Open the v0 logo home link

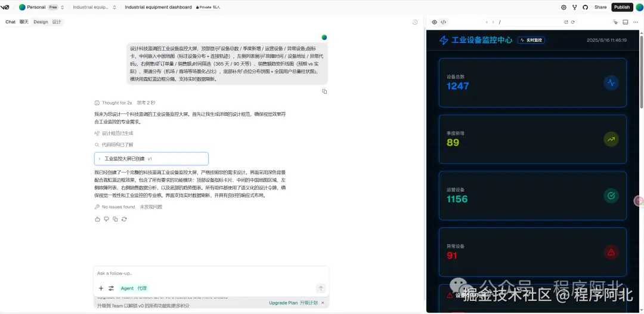click(x=5, y=7)
